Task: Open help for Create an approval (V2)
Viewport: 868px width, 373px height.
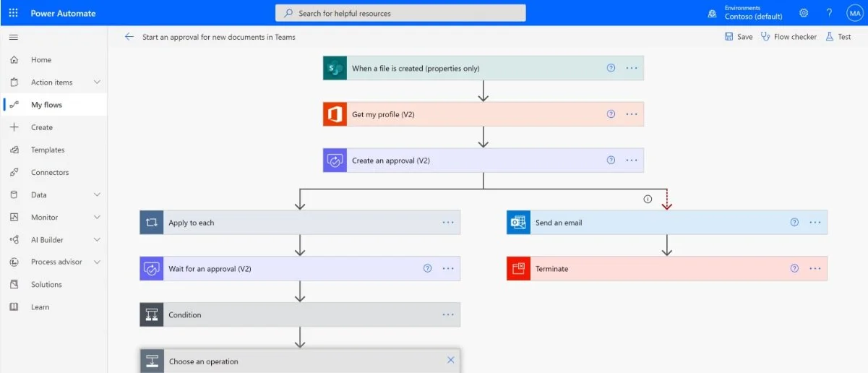Action: pyautogui.click(x=611, y=160)
